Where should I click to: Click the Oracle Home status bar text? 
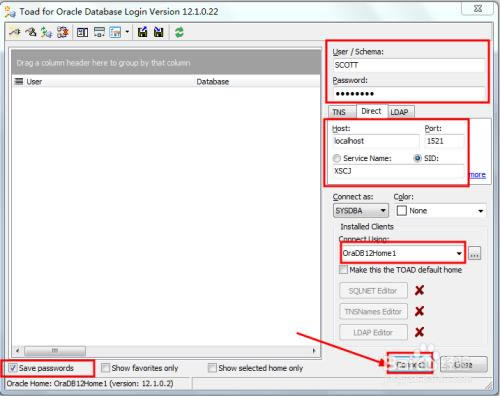pos(90,384)
